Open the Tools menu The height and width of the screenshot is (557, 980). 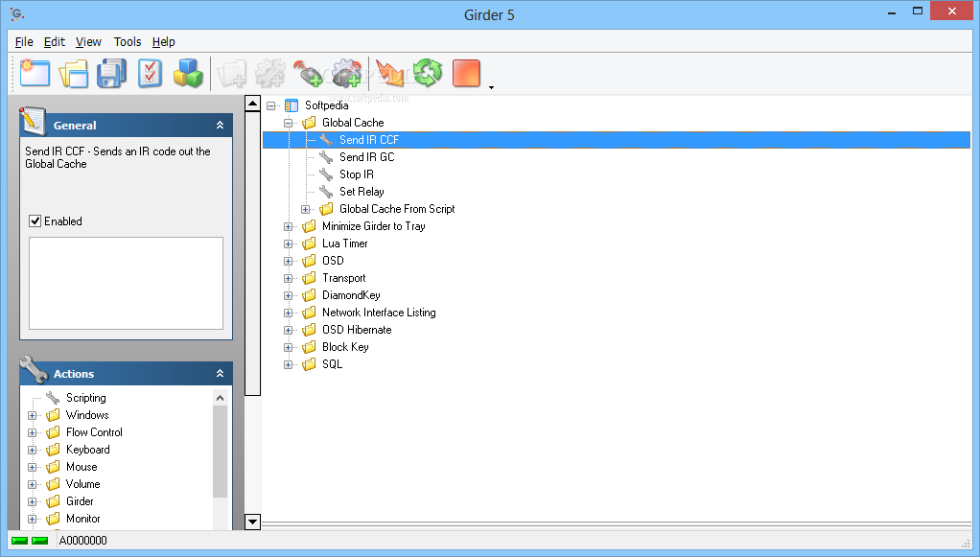(128, 42)
